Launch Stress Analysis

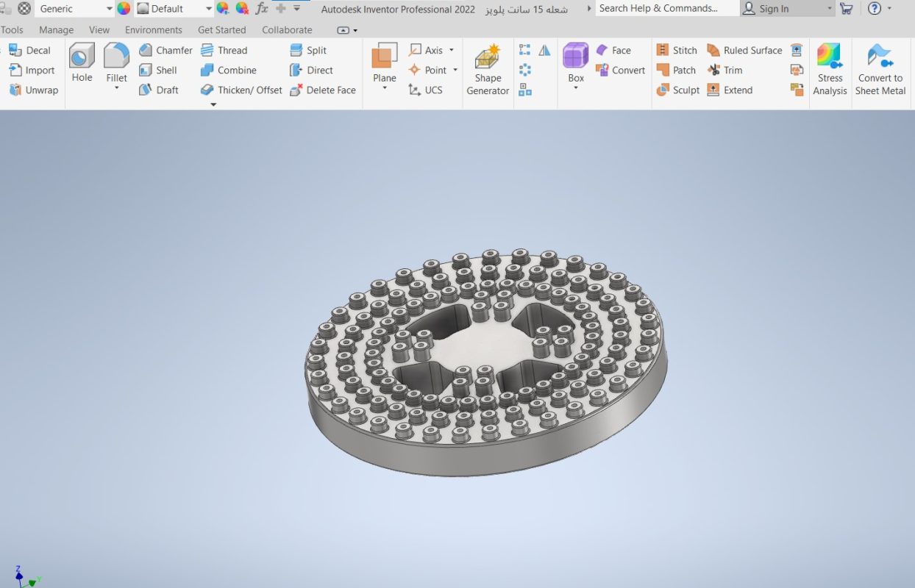point(830,70)
